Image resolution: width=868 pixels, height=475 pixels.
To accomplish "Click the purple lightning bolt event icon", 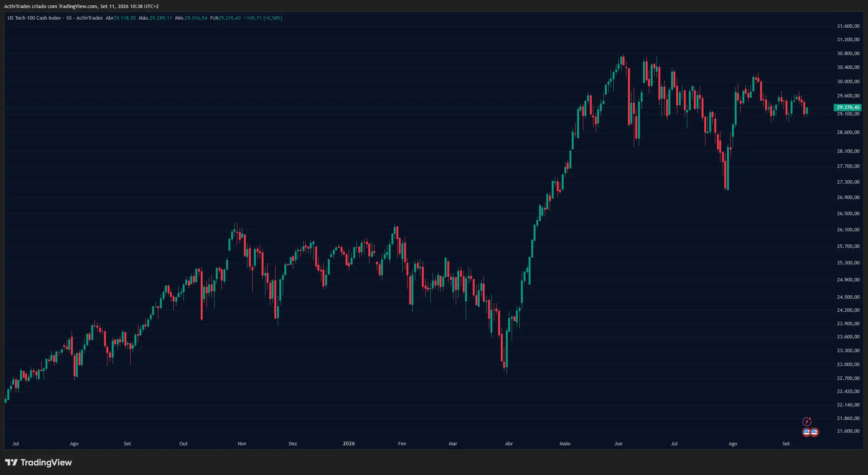I will tap(807, 421).
